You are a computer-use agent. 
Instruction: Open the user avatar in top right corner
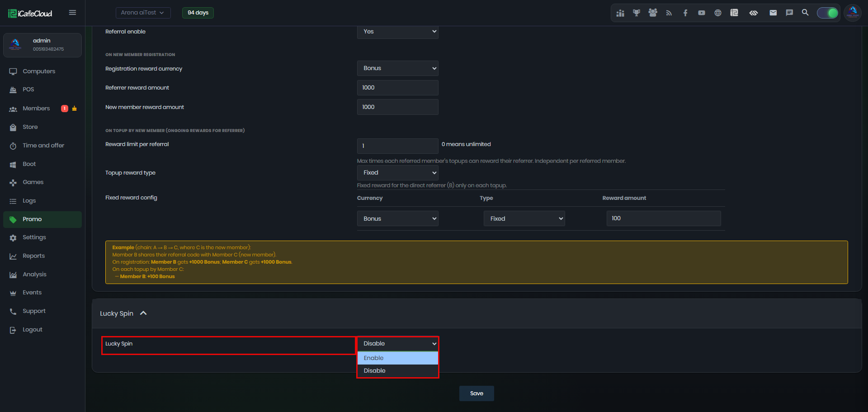[853, 13]
